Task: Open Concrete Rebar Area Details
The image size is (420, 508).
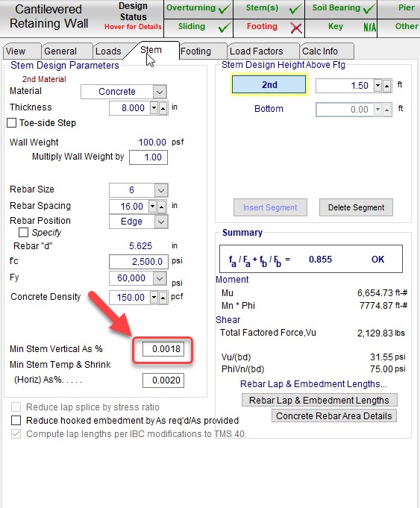Action: pyautogui.click(x=334, y=416)
